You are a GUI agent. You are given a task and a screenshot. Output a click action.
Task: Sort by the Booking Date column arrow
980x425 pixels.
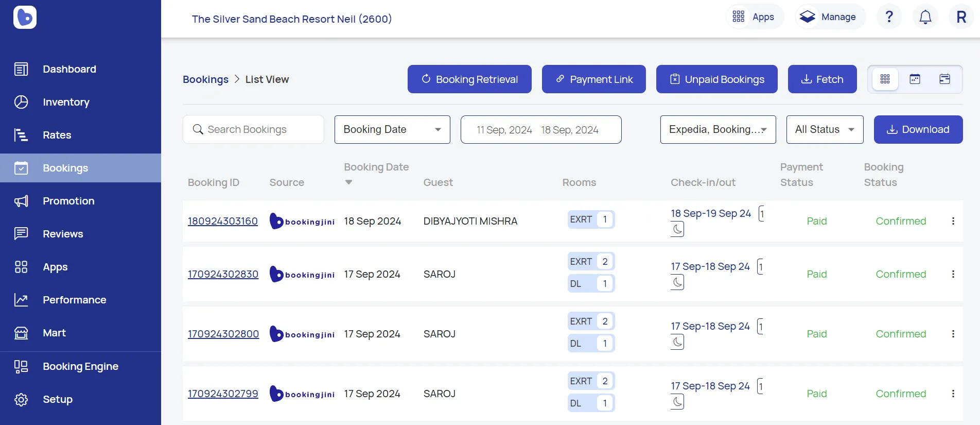pos(348,182)
